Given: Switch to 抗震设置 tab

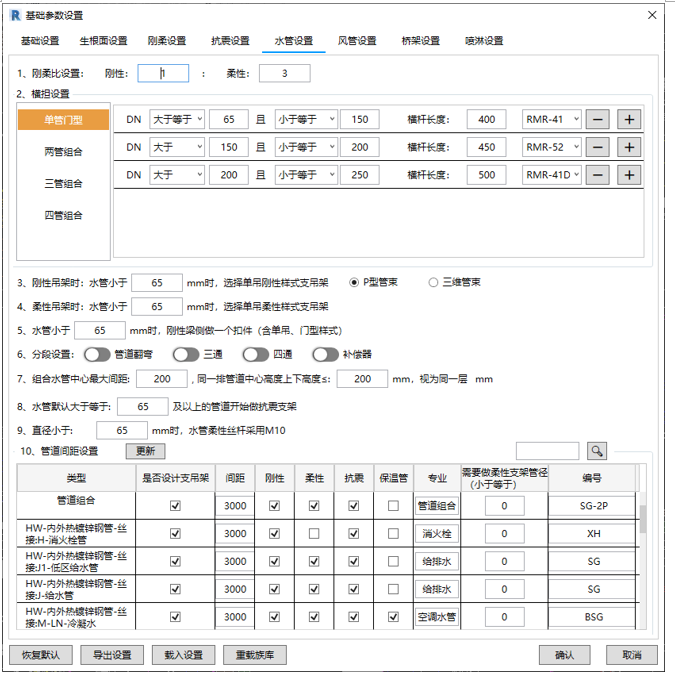Looking at the screenshot, I should (x=230, y=41).
